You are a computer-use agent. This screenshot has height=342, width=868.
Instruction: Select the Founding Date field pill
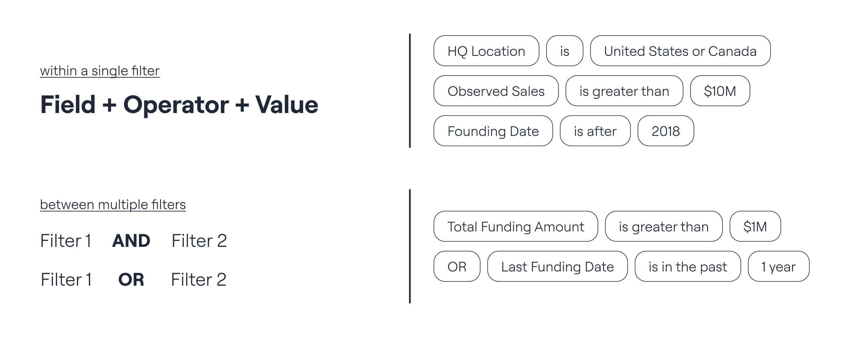(x=493, y=131)
